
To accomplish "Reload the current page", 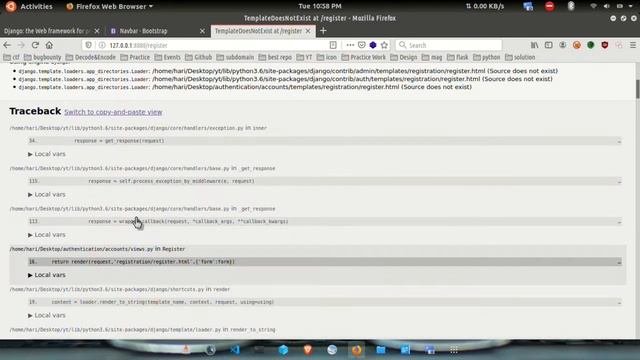I will (x=35, y=45).
